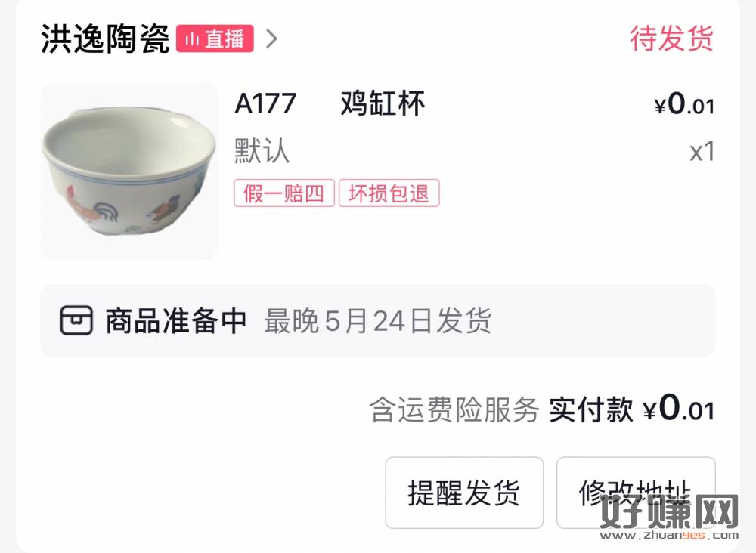Viewport: 756px width, 553px height.
Task: Tap the 坏损包退 guarantee tag
Action: 389,193
